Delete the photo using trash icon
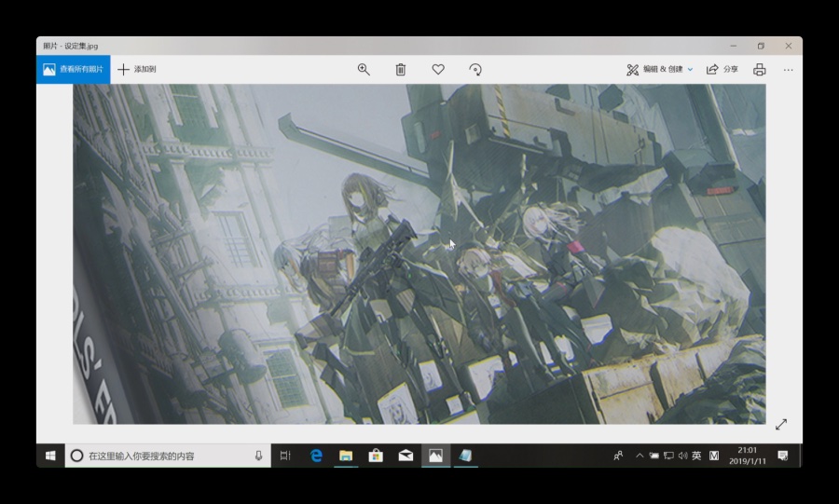 coord(401,70)
